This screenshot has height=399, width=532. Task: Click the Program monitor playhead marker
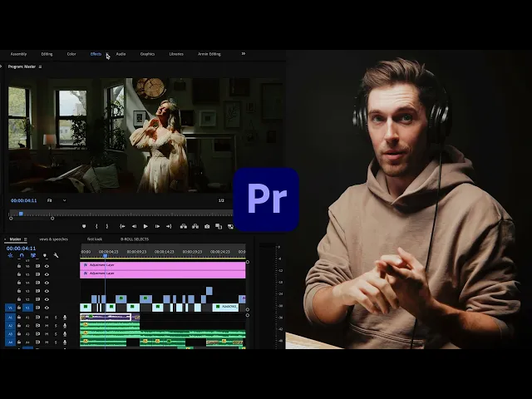[21, 214]
